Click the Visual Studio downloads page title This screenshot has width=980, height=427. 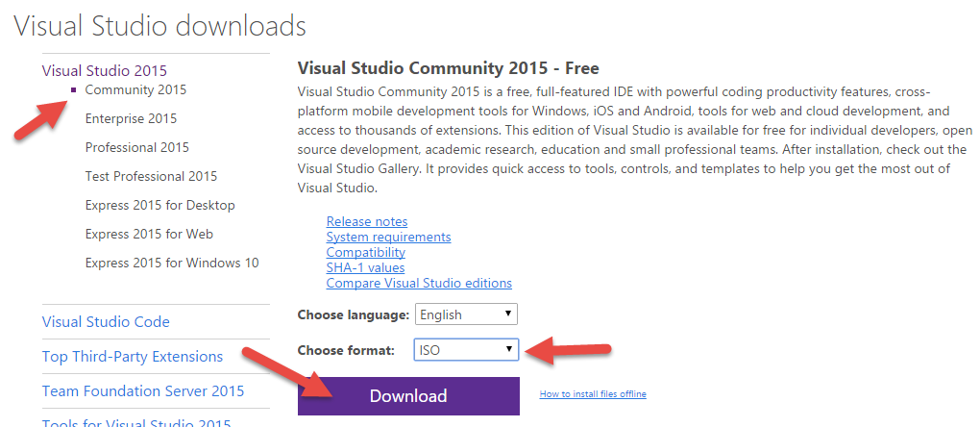click(160, 26)
